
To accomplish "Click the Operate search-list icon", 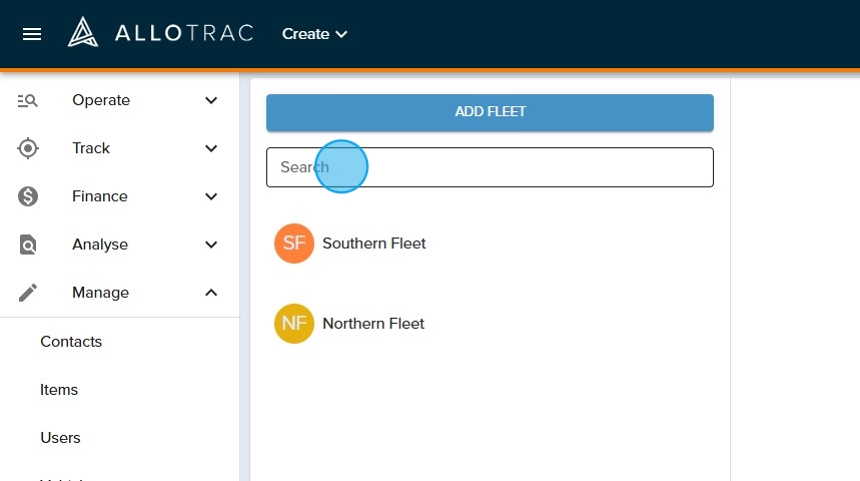I will click(28, 100).
